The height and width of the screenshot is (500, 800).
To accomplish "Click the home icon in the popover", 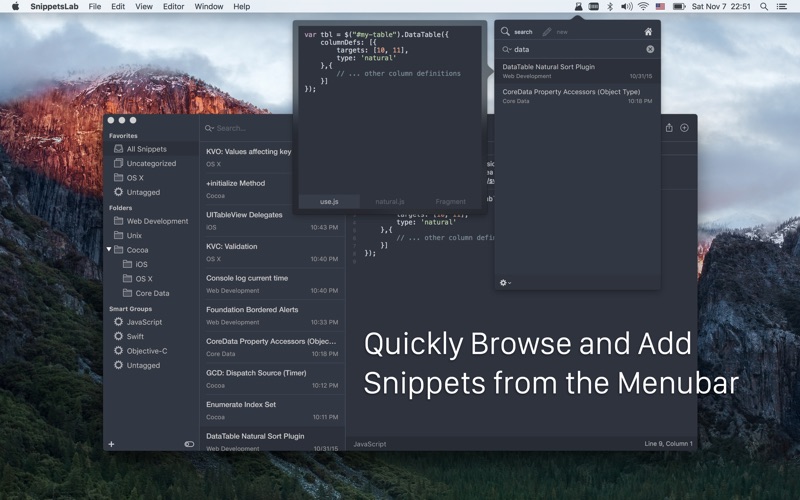I will 648,32.
